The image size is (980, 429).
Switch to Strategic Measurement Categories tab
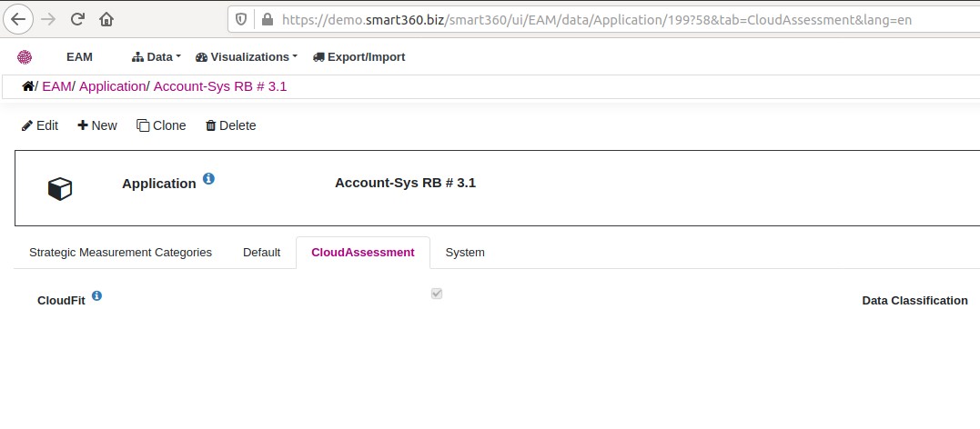(121, 253)
